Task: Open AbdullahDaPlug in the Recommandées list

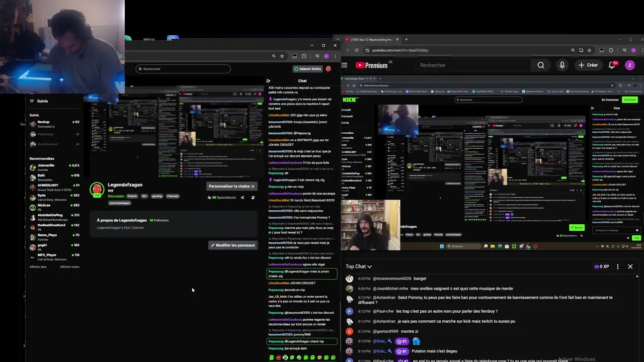Action: pos(54,217)
